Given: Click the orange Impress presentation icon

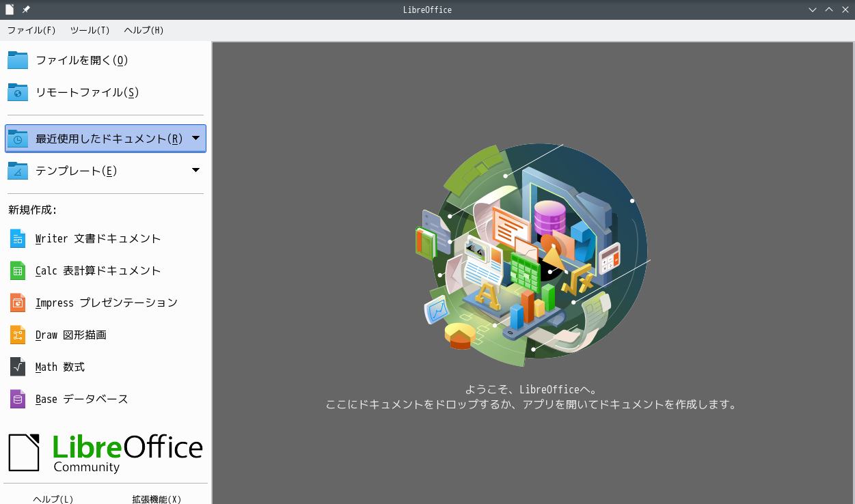Looking at the screenshot, I should tap(18, 303).
